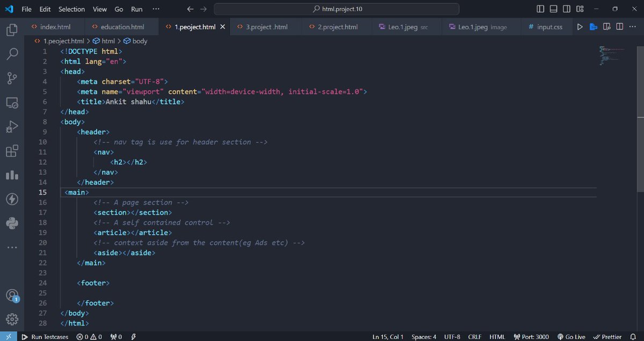Open the lightning bolt icon in activity bar
This screenshot has width=644, height=341.
coord(12,199)
